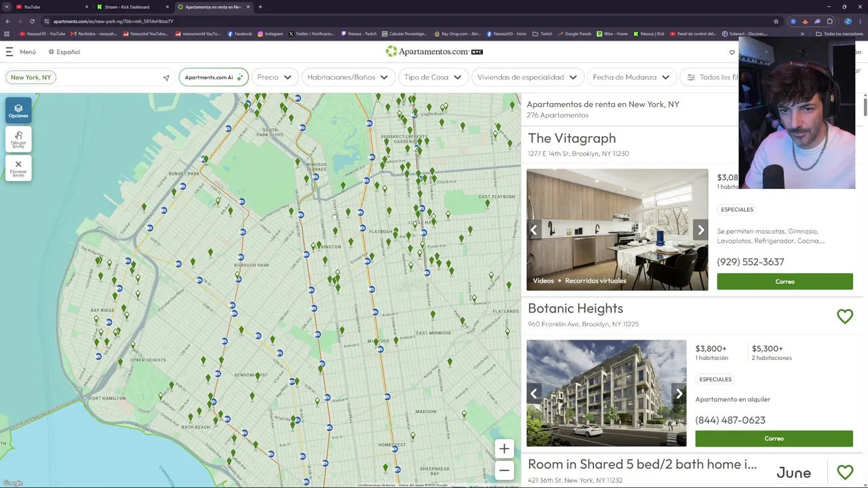868x488 pixels.
Task: Expand the Twitch bookmarks folder
Action: [542, 34]
